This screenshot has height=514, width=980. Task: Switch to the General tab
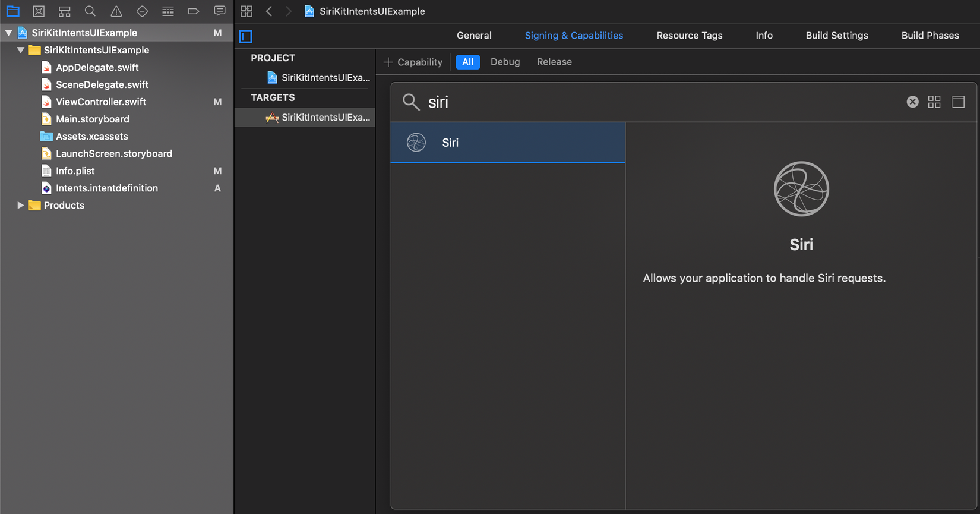[x=474, y=36]
